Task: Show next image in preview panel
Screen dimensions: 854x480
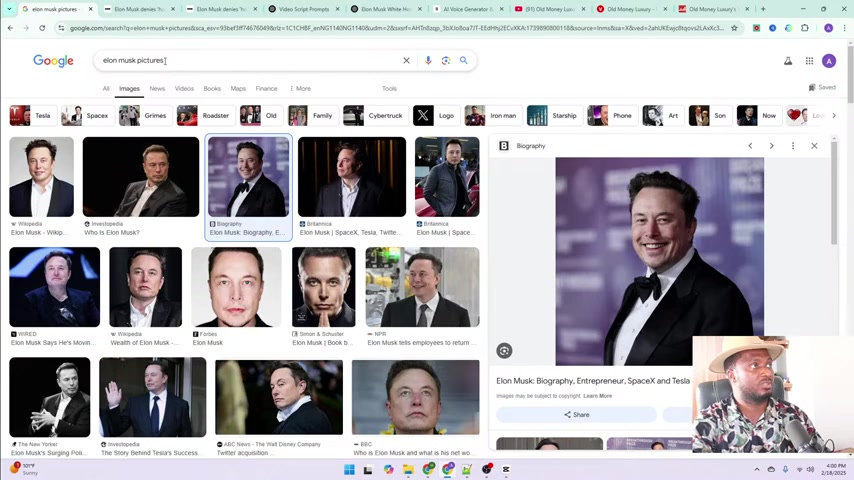Action: [771, 146]
